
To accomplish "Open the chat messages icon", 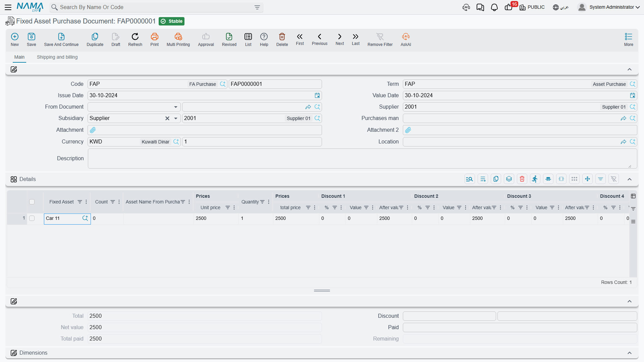I will [480, 7].
